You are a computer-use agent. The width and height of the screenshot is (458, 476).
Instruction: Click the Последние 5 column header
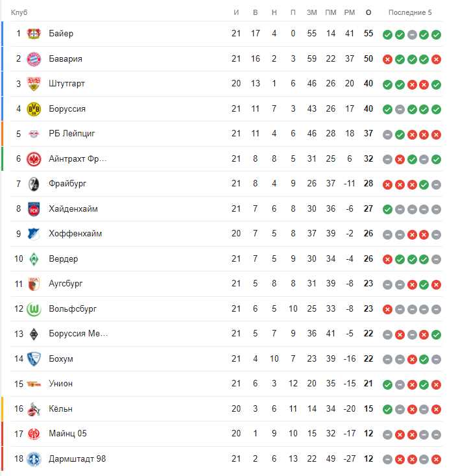[x=410, y=12]
